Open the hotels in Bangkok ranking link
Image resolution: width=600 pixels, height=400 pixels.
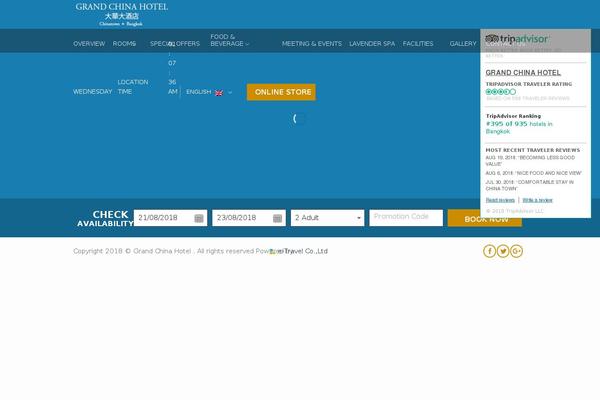(519, 127)
